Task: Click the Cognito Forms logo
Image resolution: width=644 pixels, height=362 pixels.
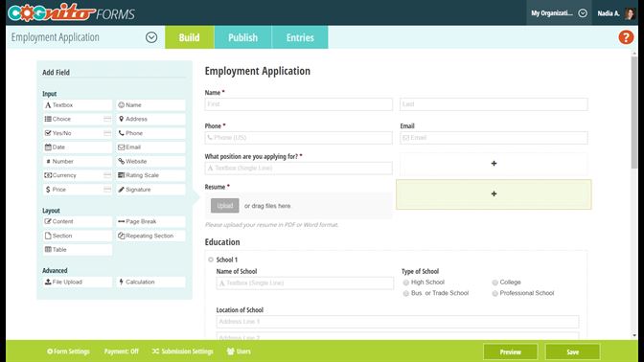Action: click(71, 13)
